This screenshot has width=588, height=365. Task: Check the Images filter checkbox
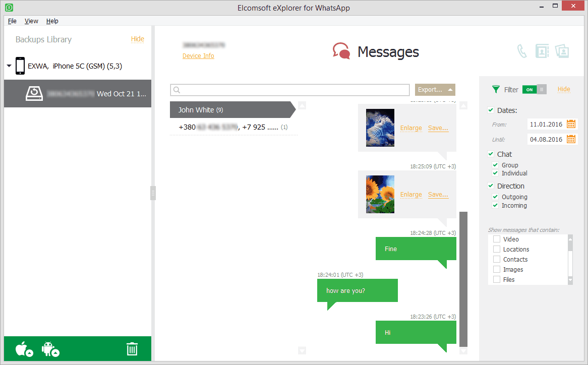(x=497, y=269)
